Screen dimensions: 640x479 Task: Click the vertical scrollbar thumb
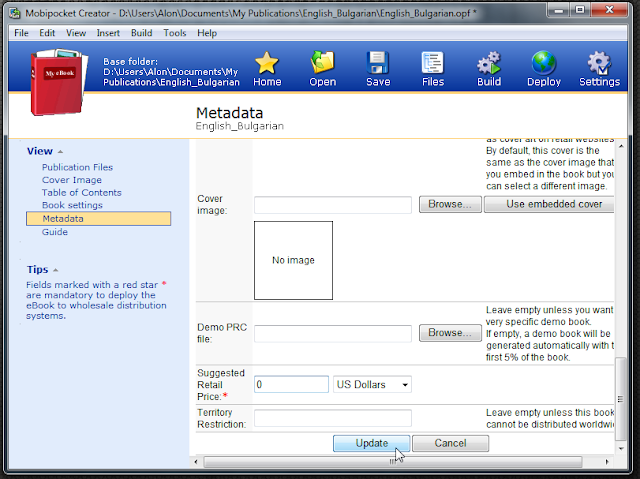621,399
